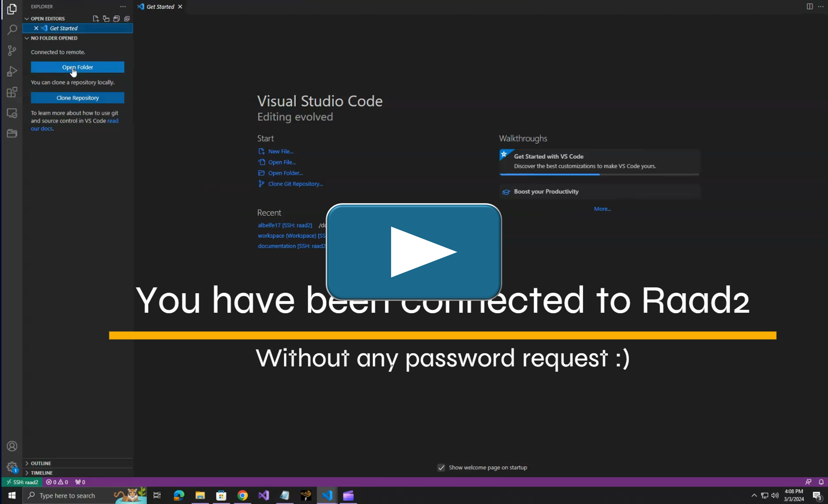Open the Search view in activity bar
The height and width of the screenshot is (504, 828).
(x=12, y=30)
